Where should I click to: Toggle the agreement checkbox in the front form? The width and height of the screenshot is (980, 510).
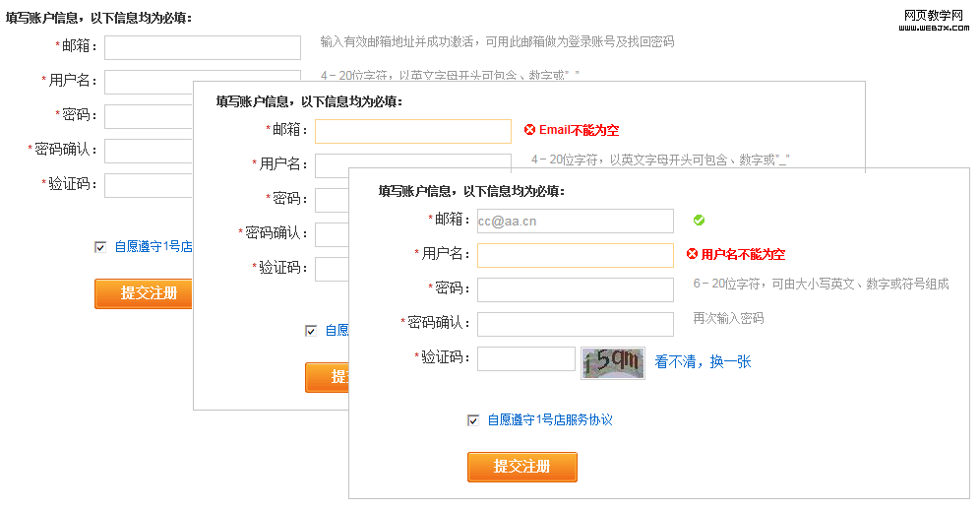pyautogui.click(x=473, y=420)
